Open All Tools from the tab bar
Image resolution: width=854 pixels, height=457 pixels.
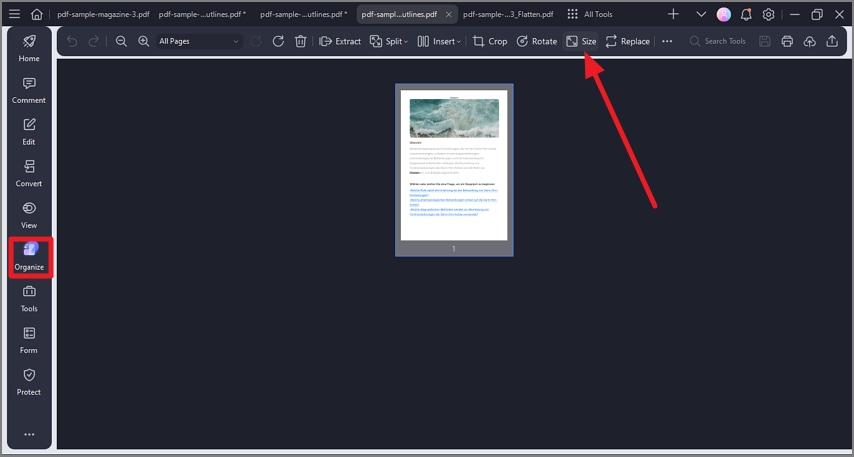[590, 14]
